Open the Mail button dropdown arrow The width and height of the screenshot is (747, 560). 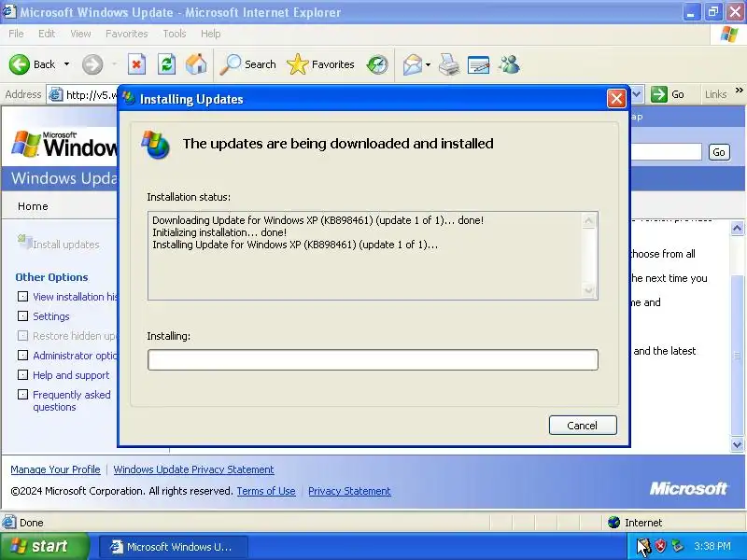pyautogui.click(x=428, y=64)
